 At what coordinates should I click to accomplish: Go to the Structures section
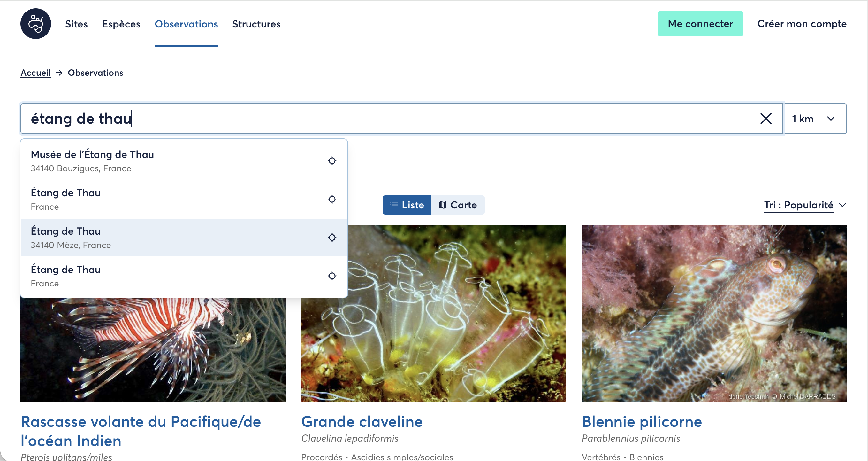coord(256,24)
